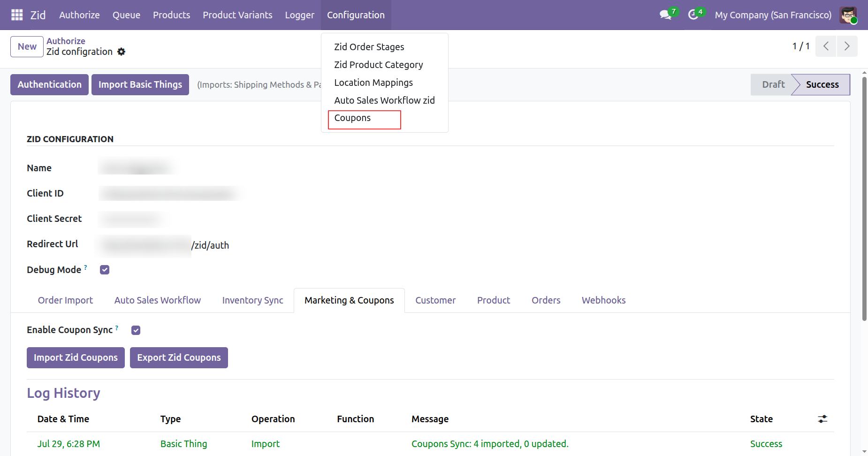868x456 pixels.
Task: Switch to the Webhooks tab
Action: click(604, 300)
